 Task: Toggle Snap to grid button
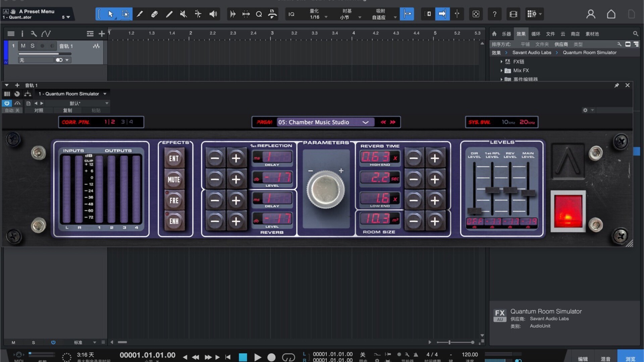407,14
